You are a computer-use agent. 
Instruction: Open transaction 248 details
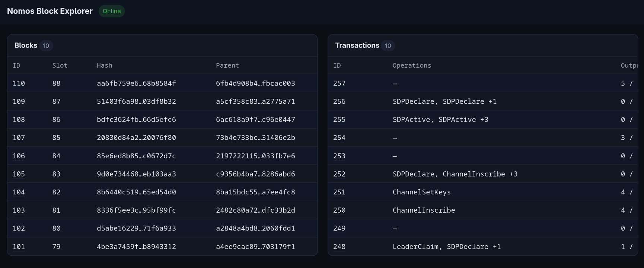point(339,246)
